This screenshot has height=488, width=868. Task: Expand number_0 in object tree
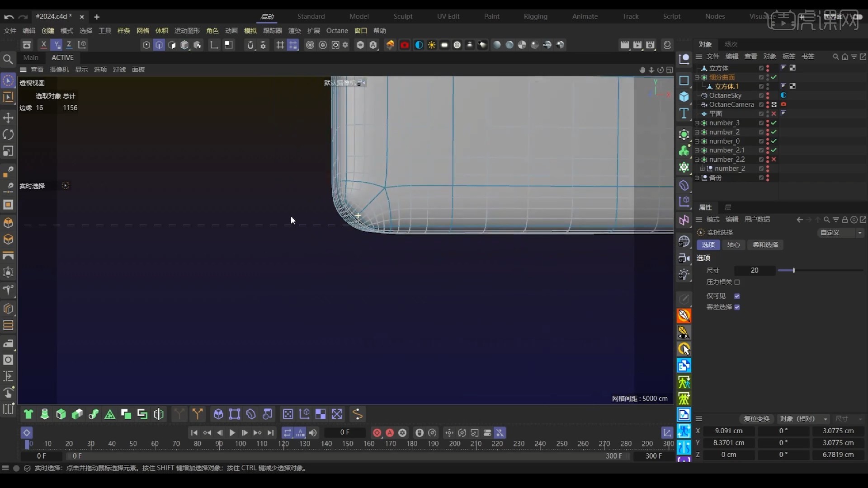click(x=697, y=141)
